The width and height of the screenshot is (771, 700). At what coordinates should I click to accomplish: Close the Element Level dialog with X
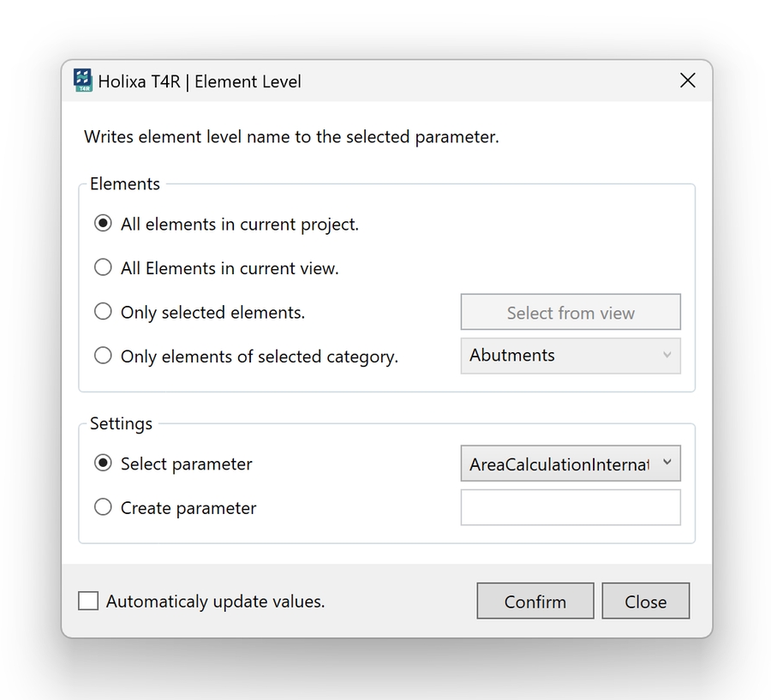(687, 81)
